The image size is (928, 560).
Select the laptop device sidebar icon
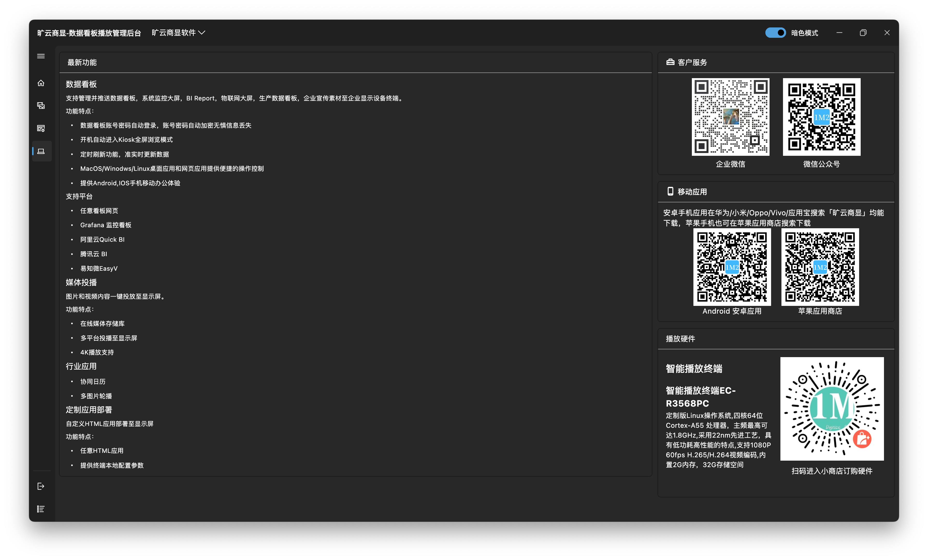[x=41, y=151]
